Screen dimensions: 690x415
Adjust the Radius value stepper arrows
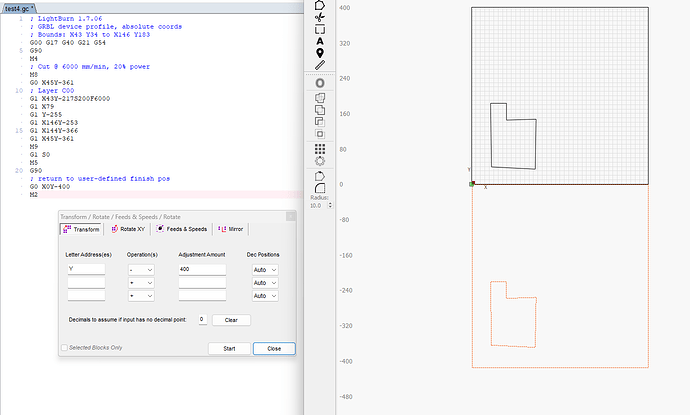pyautogui.click(x=330, y=205)
